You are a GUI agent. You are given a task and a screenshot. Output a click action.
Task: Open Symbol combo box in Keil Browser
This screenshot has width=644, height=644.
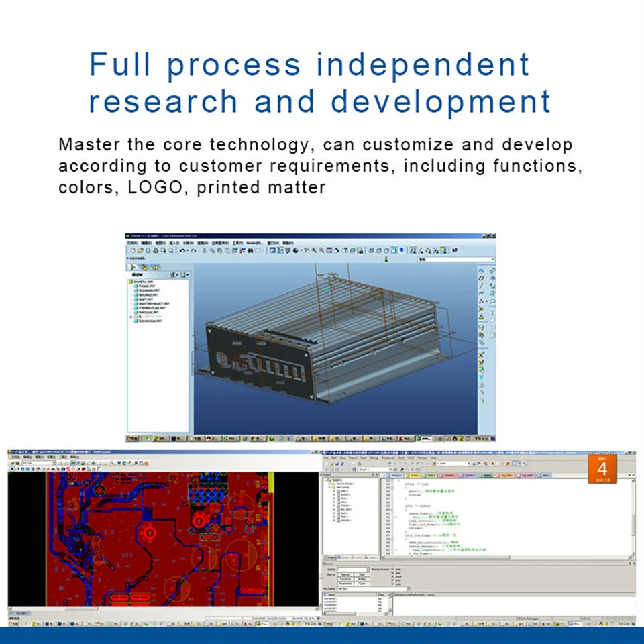354,570
